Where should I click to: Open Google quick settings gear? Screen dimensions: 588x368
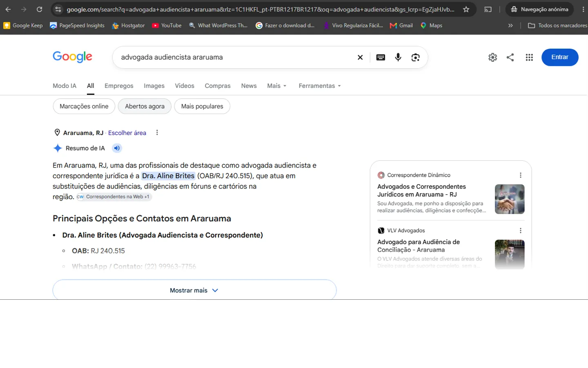pos(493,57)
